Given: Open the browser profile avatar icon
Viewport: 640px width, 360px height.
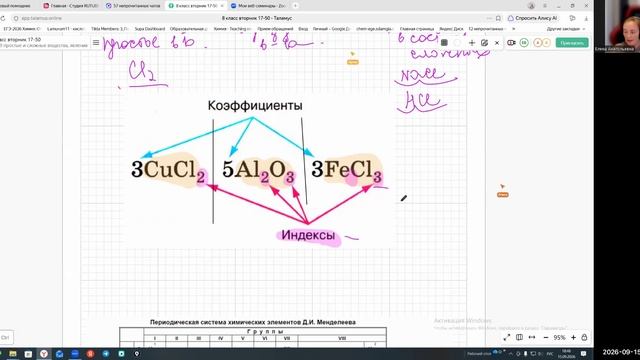Looking at the screenshot, I should 531,6.
